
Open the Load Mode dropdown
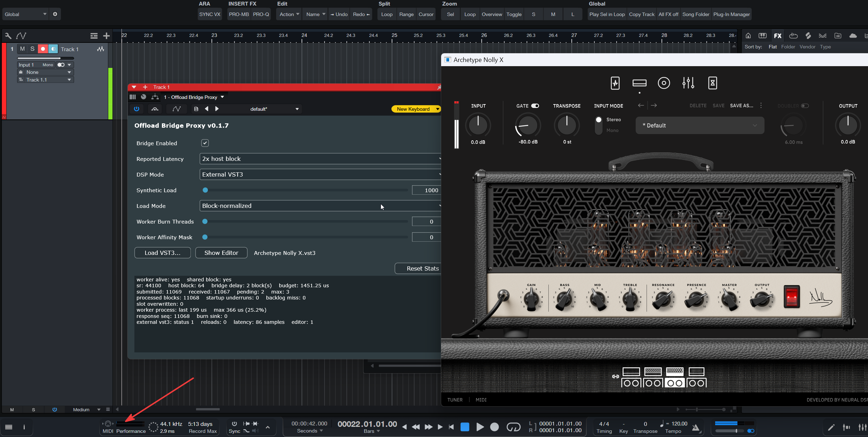[x=320, y=206]
